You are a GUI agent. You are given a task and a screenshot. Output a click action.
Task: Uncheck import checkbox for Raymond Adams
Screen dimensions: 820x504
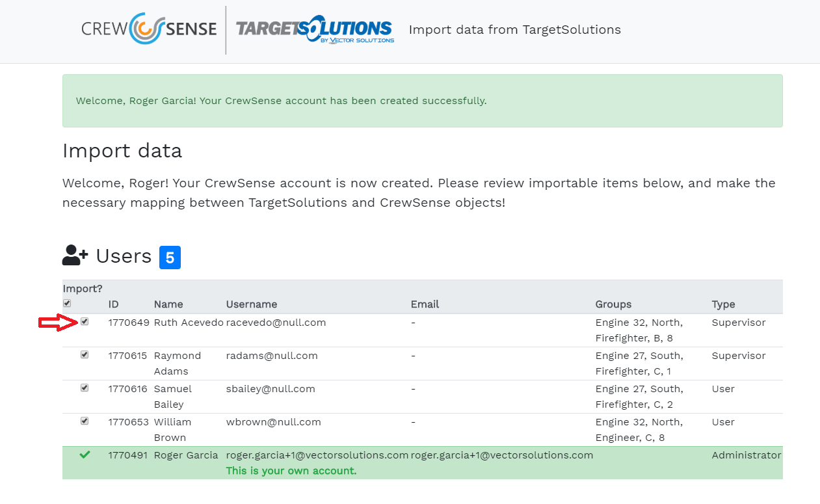click(85, 354)
